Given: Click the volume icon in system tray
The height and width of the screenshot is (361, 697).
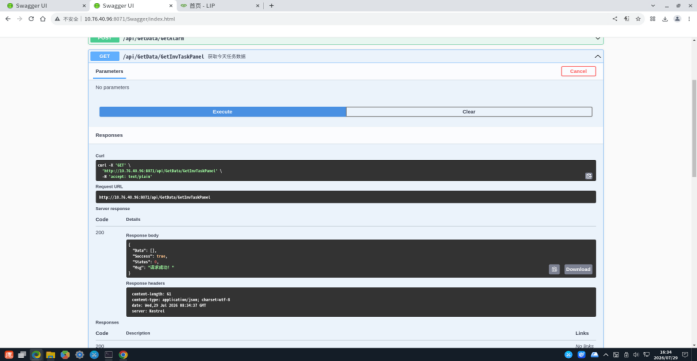Looking at the screenshot, I should pos(636,354).
